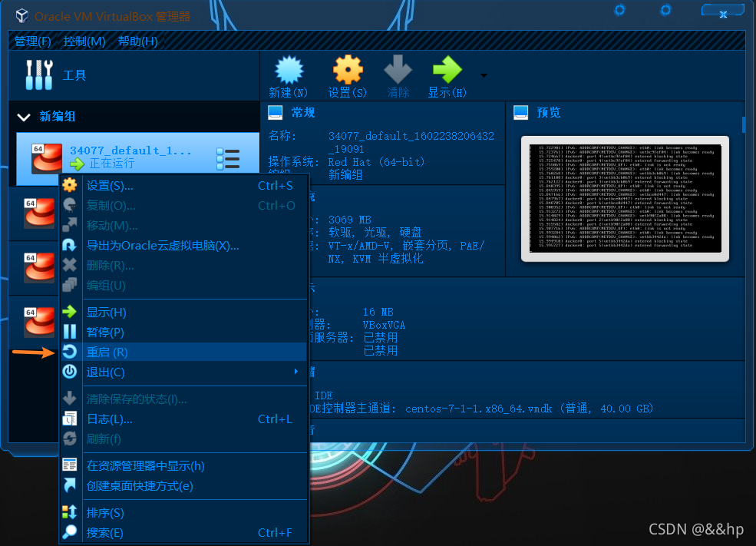
Task: Click the 软驱, 光驱, 硬盘 boot order value
Action: coord(375,233)
